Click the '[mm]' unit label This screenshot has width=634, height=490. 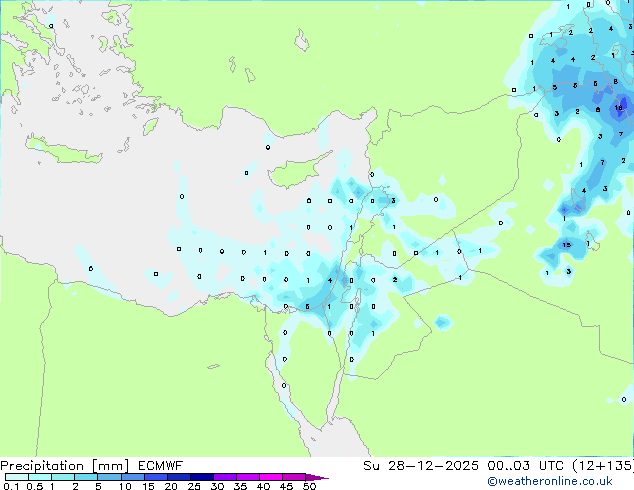110,466
